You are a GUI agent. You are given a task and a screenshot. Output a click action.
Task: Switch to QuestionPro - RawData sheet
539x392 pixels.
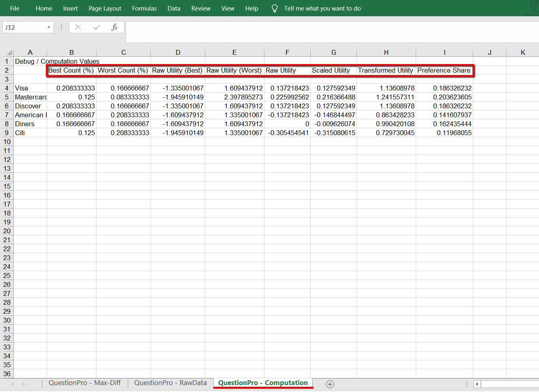point(170,383)
